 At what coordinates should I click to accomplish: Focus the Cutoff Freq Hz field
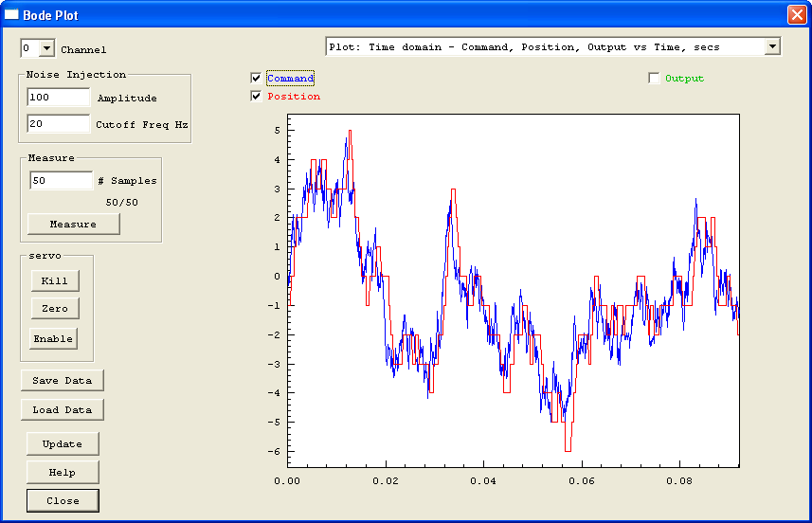[x=58, y=124]
